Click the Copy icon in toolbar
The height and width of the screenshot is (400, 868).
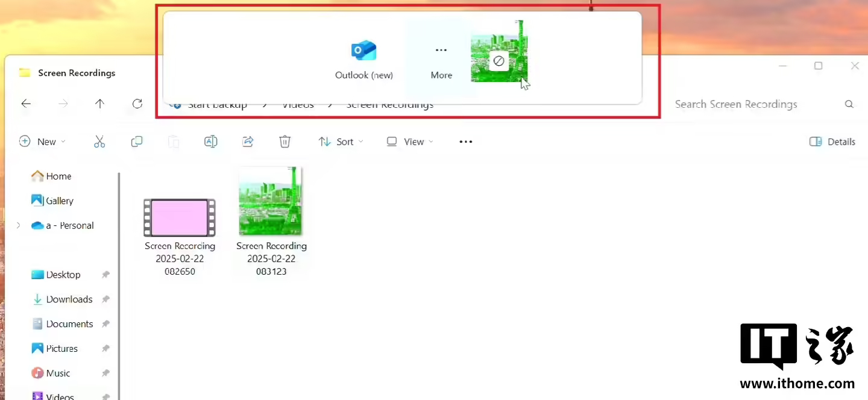137,142
